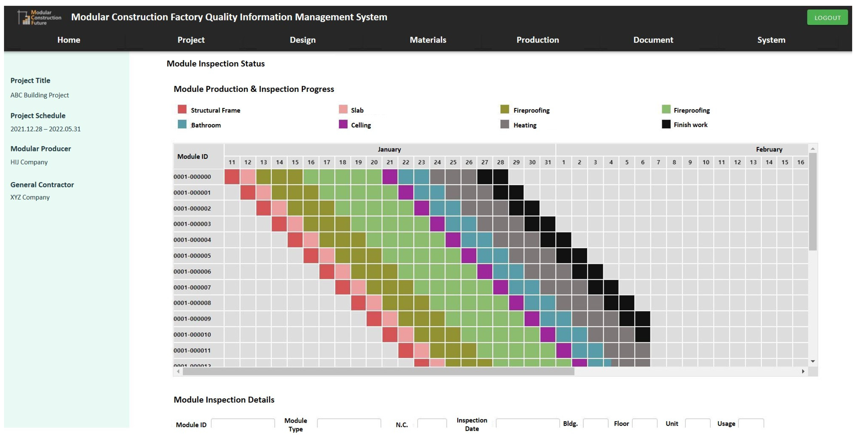This screenshot has width=868, height=435.
Task: Click the scroll right arrow below the chart
Action: (803, 371)
